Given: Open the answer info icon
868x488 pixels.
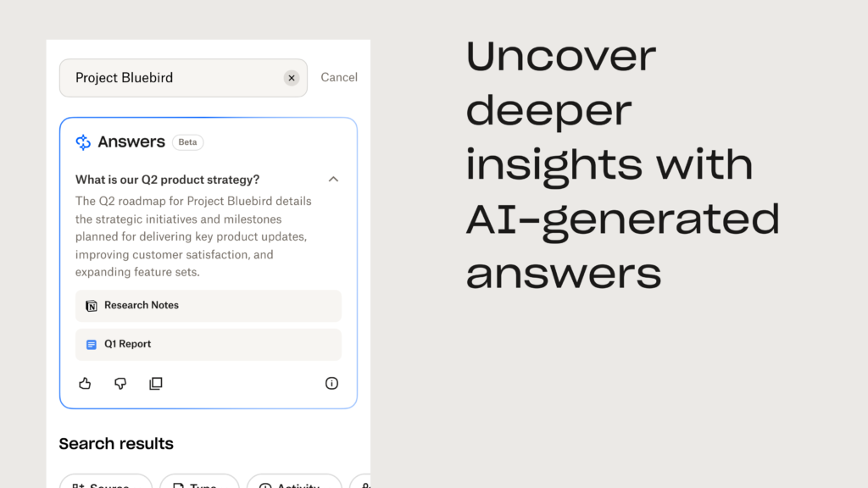Looking at the screenshot, I should 331,384.
